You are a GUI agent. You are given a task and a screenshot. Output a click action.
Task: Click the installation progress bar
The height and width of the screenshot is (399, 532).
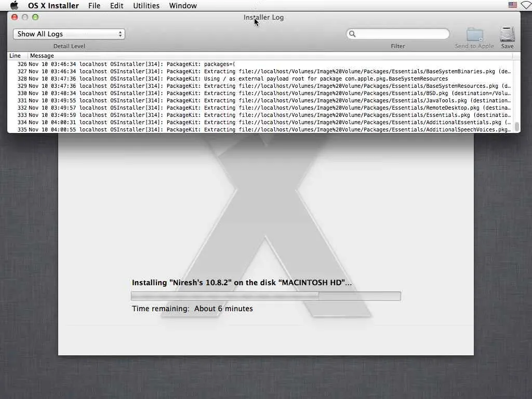265,296
